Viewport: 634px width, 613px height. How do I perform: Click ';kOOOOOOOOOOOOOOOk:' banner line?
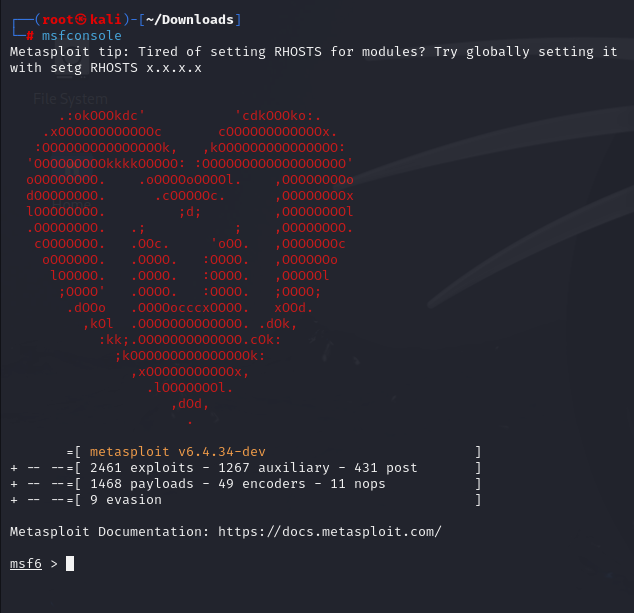[190, 356]
